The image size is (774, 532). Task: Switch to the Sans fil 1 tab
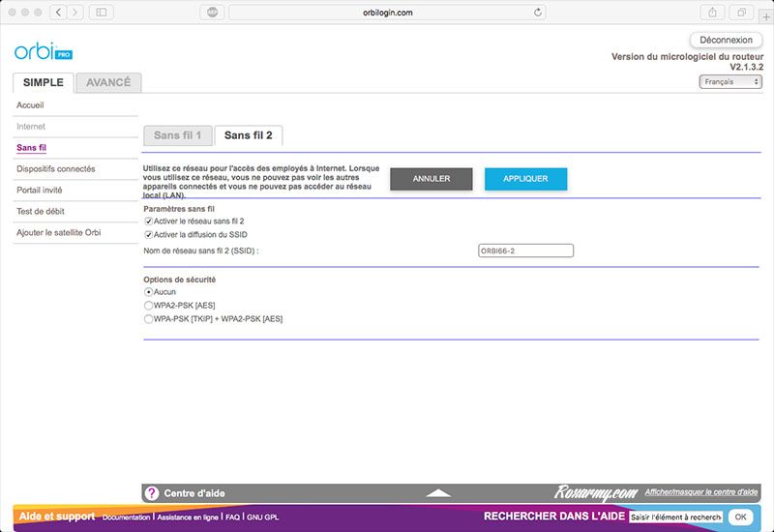[x=177, y=135]
